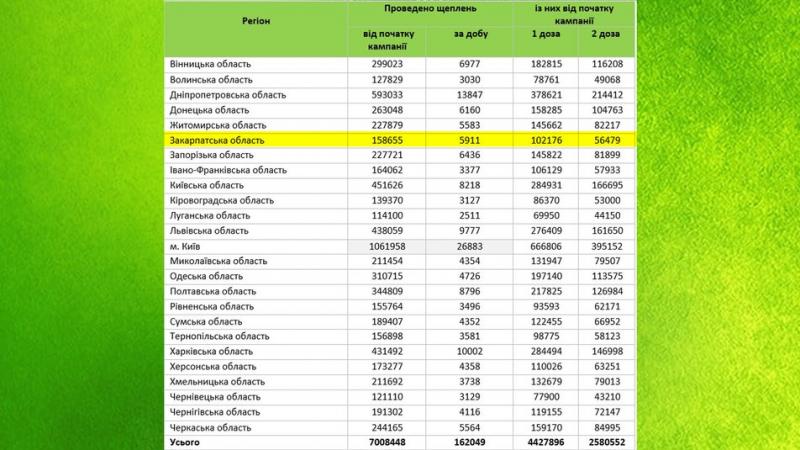Viewport: 800px width, 450px height.
Task: Select the daily total value 162049
Action: 469,441
